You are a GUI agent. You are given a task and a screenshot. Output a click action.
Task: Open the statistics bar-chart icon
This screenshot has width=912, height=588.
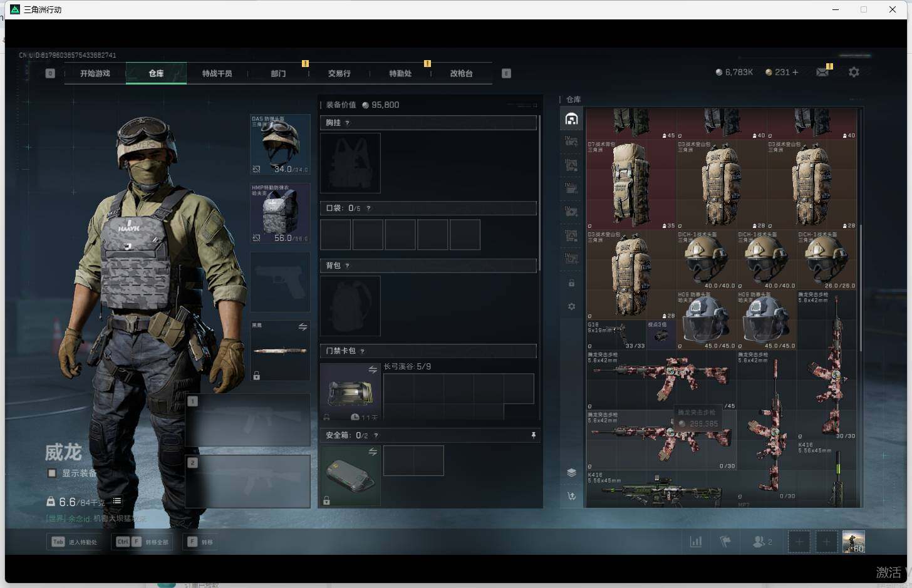[x=695, y=542]
